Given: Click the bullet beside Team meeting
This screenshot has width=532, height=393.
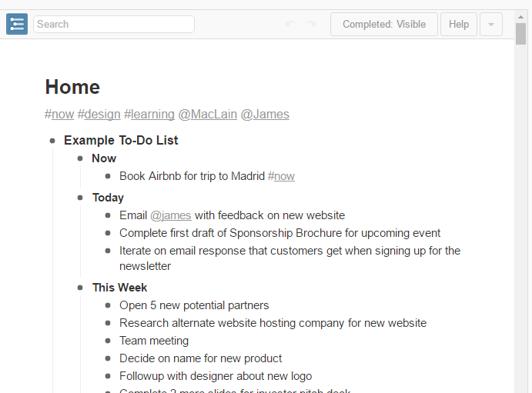Looking at the screenshot, I should [x=108, y=341].
